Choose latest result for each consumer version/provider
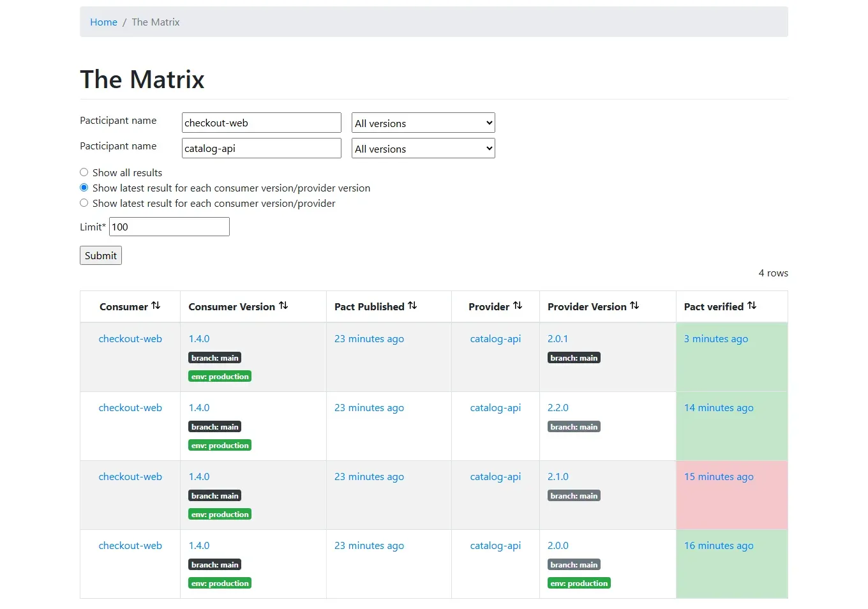Viewport: 868px width, 609px height. 84,203
